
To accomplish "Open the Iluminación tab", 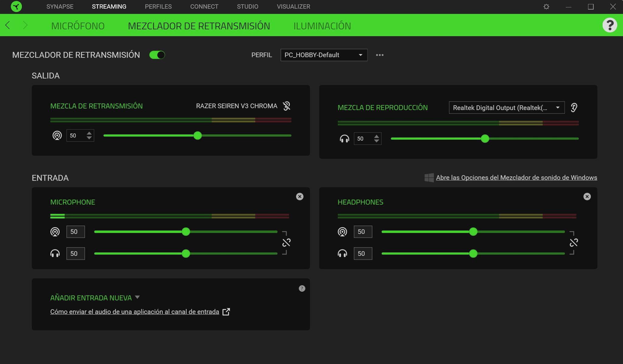I will [x=322, y=26].
